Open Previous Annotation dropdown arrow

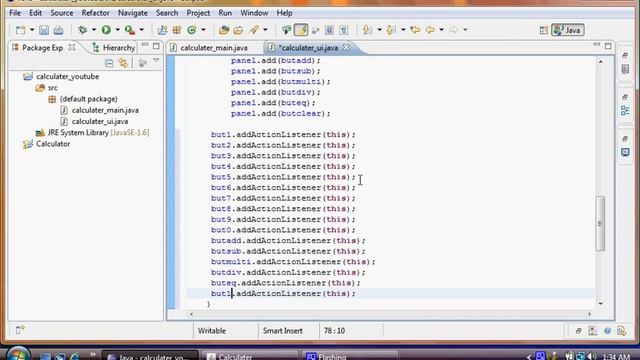tap(403, 30)
